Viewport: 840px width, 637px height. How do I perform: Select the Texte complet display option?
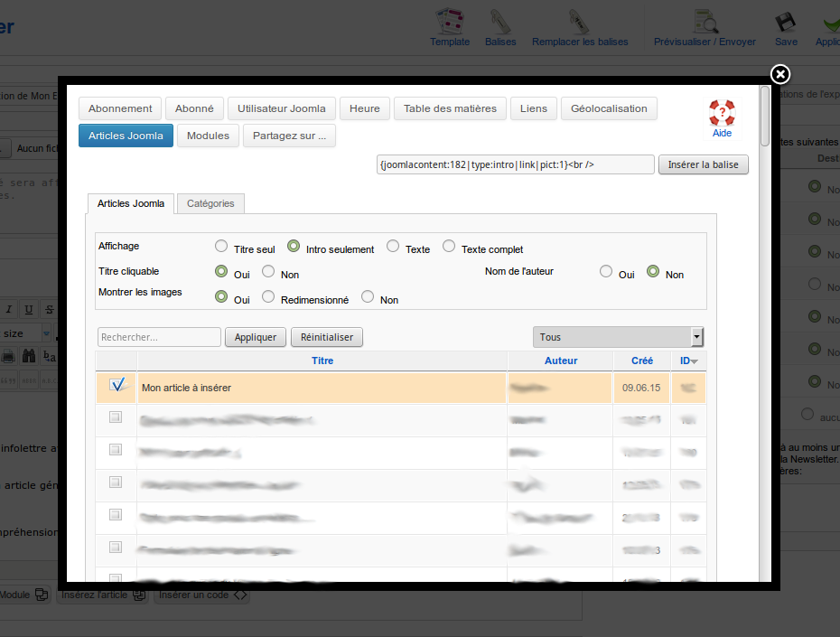[449, 245]
